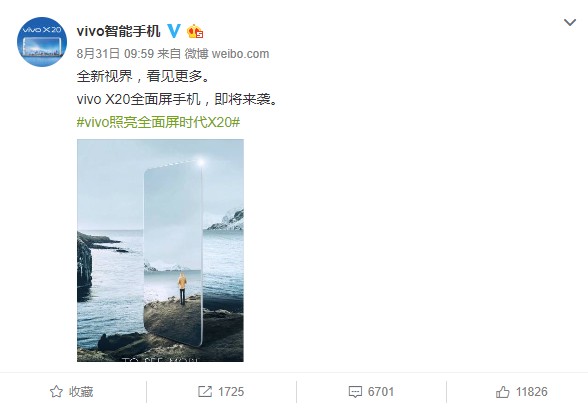Viewport: 588px width, 410px height.
Task: Enlarge the X20 seaside poster image
Action: tap(160, 250)
